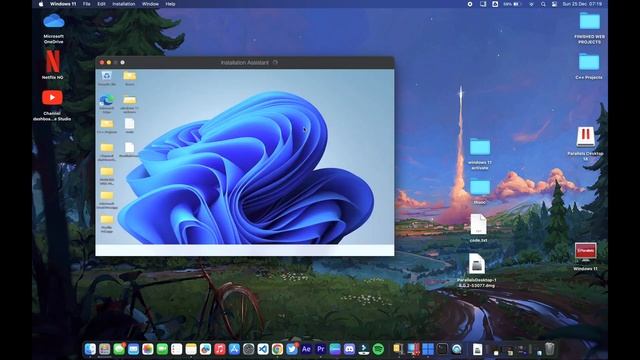Image resolution: width=640 pixels, height=360 pixels.
Task: Open Windows 11 VM icon in Dock
Action: click(x=428, y=349)
